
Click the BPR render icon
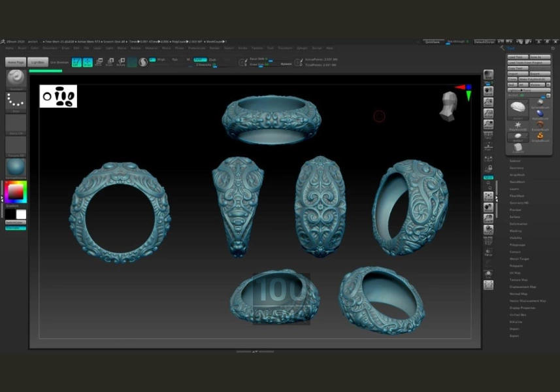pyautogui.click(x=488, y=76)
